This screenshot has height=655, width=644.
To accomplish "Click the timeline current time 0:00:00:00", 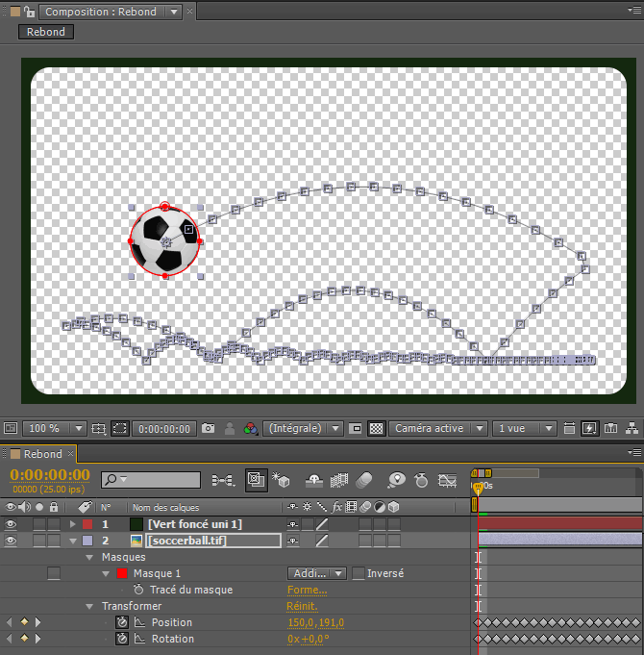I will click(50, 475).
